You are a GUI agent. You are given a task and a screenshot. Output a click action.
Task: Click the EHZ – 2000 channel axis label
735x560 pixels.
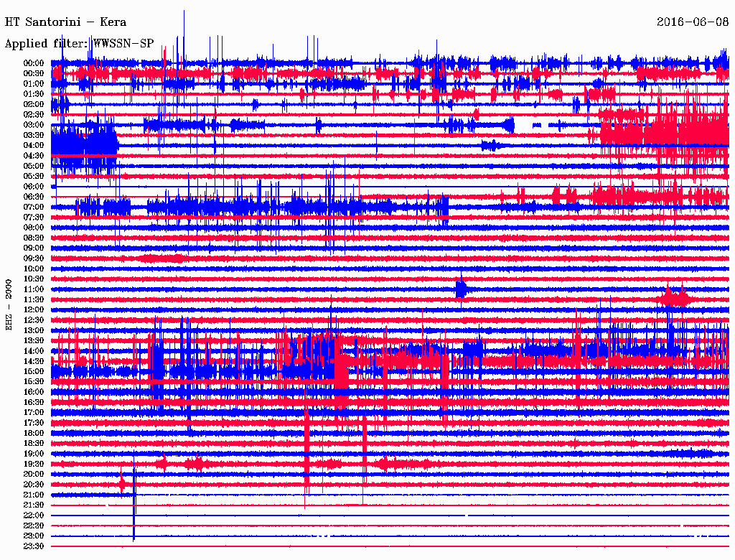9,305
